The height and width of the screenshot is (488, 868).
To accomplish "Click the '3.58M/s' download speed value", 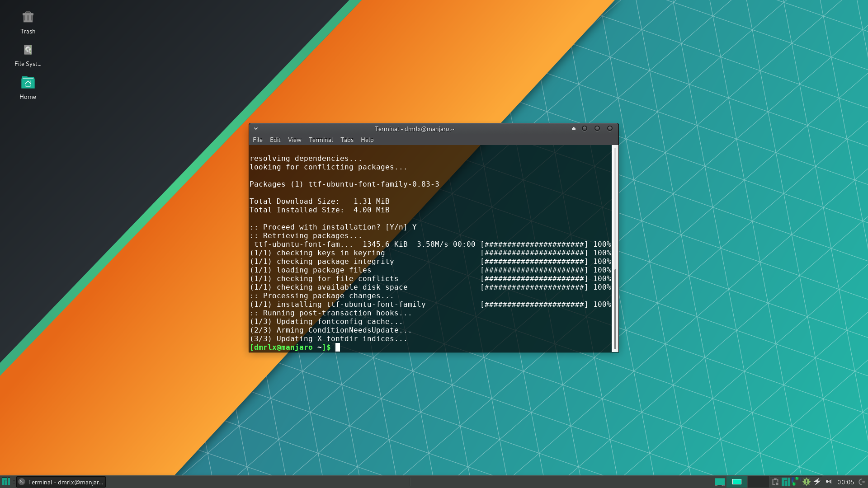I will pos(433,244).
